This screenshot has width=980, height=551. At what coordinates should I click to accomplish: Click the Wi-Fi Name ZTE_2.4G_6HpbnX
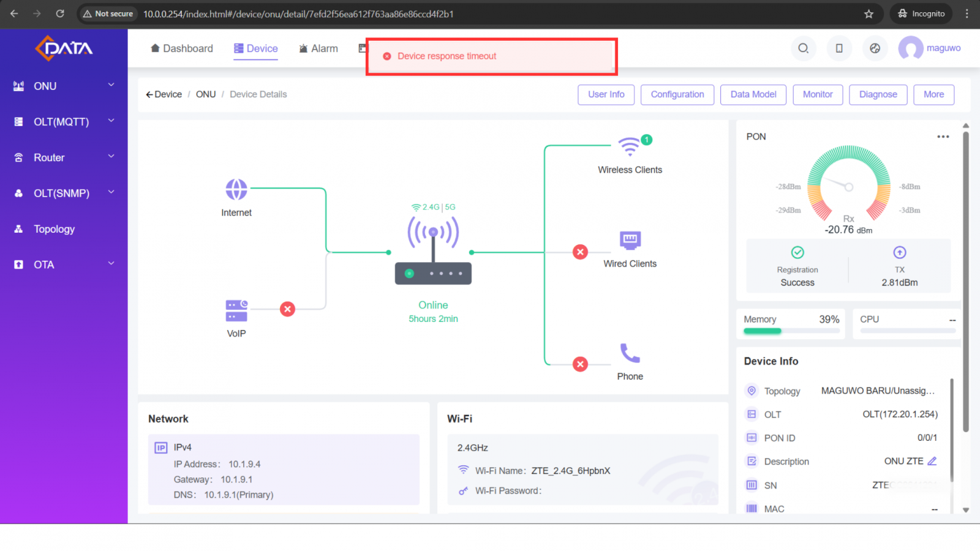pos(571,471)
